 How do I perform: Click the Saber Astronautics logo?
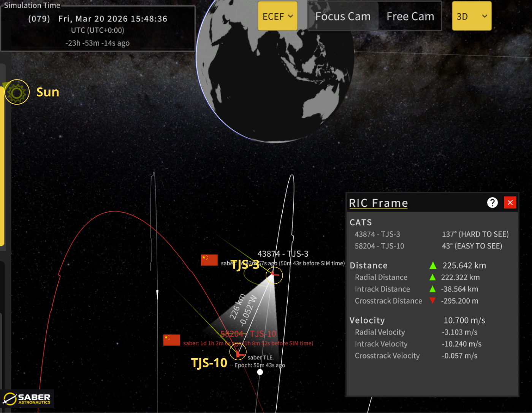[27, 399]
